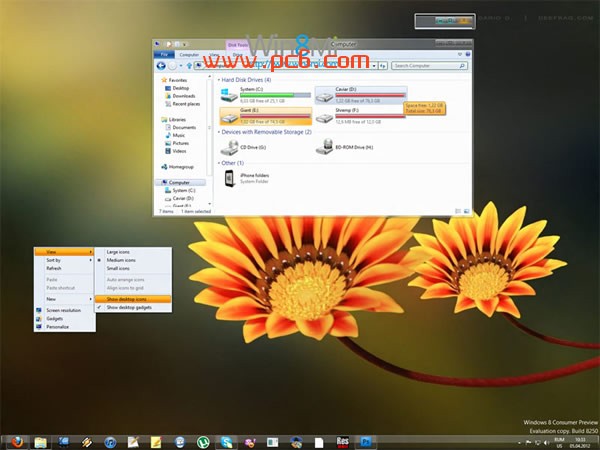Expand the New submenu

pyautogui.click(x=64, y=299)
